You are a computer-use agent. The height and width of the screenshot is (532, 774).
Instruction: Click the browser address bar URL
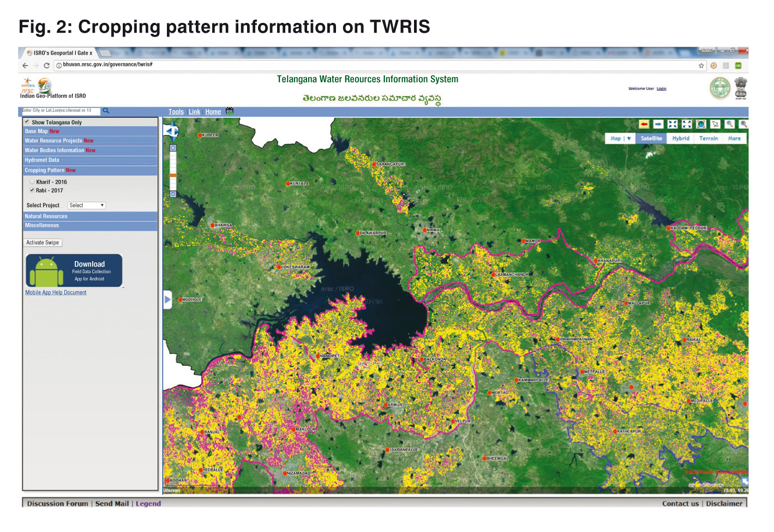pos(107,65)
